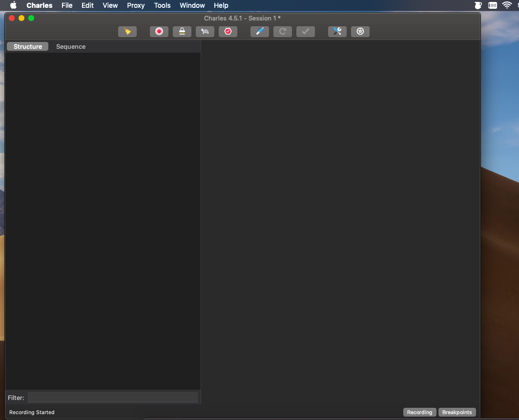Open the Charles application menu
Screen dimensions: 519x420
pyautogui.click(x=40, y=5)
